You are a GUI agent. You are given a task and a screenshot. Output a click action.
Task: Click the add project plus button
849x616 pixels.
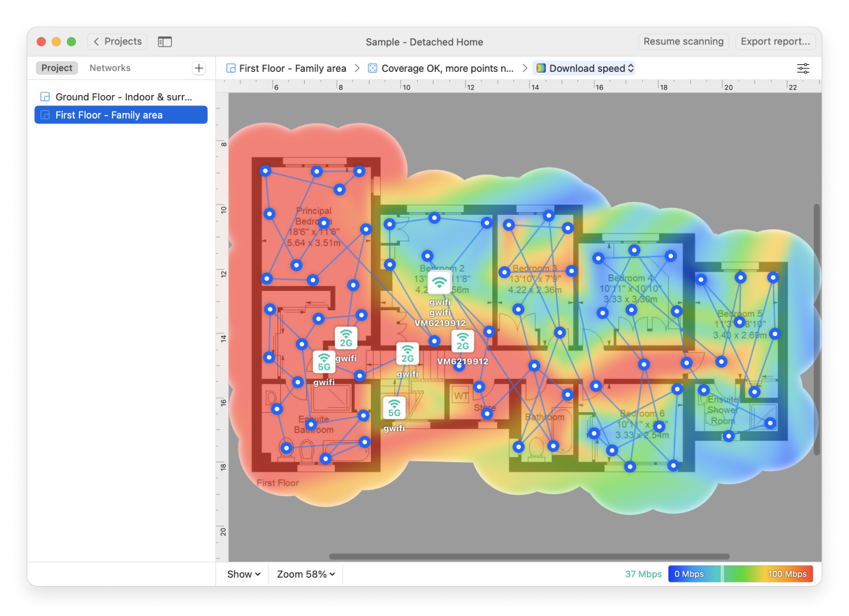(199, 68)
